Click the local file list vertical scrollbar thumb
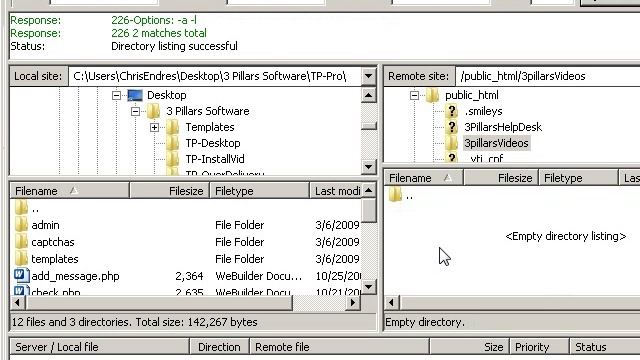 pos(368,210)
